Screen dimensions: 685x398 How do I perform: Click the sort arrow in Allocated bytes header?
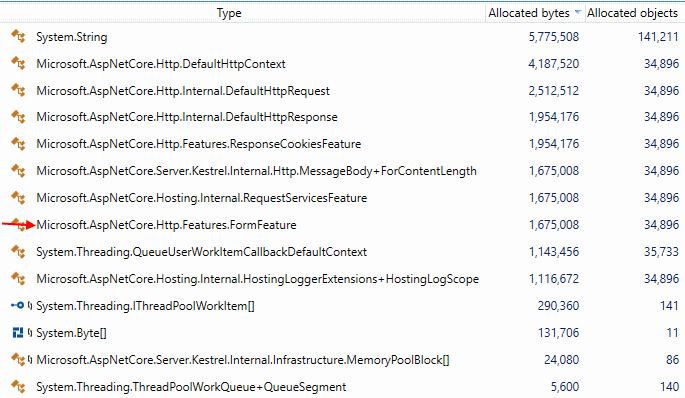(578, 12)
